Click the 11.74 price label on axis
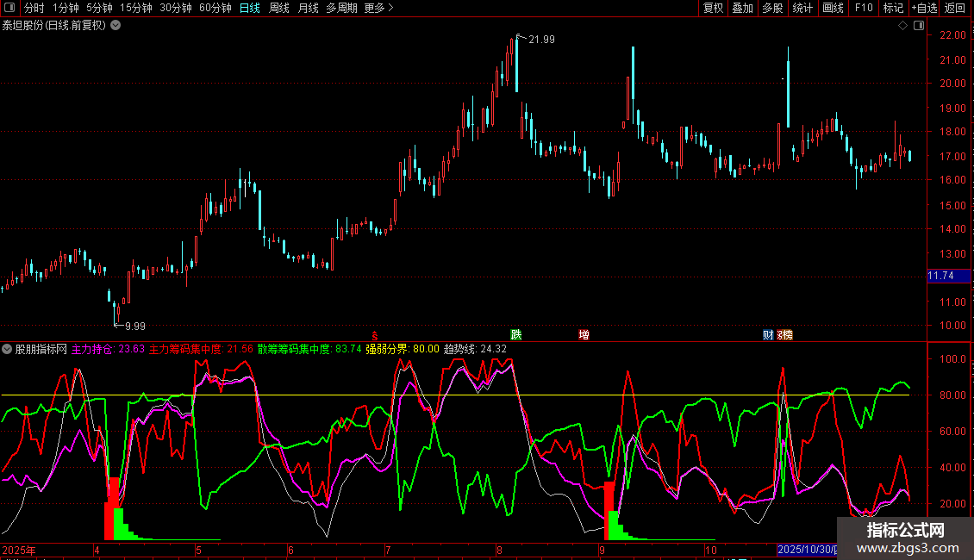Image resolution: width=974 pixels, height=560 pixels. pos(940,276)
